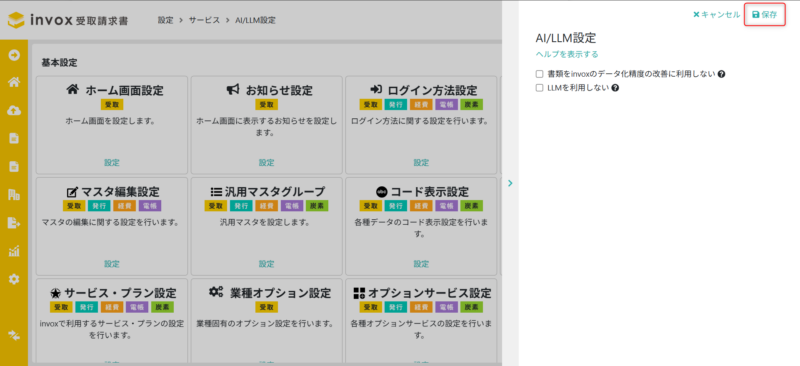Viewport: 800px width, 366px height.
Task: Open document icon just below cloud upload icon
Action: [x=14, y=138]
